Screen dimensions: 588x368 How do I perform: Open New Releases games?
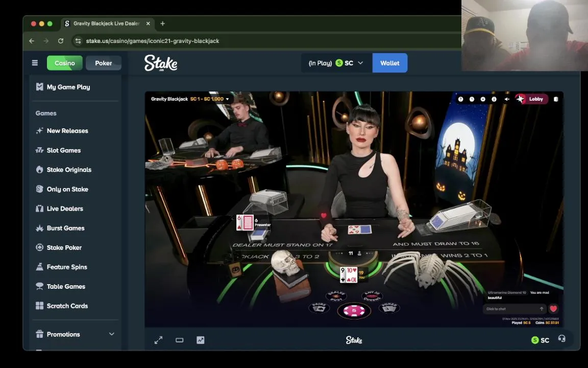click(76, 131)
